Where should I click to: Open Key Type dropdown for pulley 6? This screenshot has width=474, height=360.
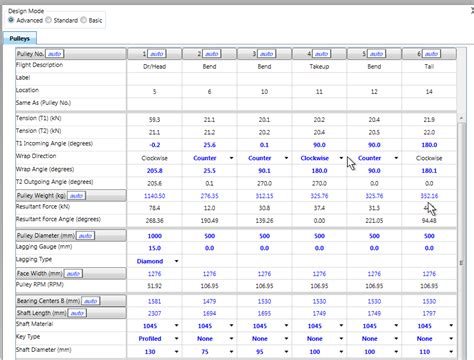pos(451,338)
